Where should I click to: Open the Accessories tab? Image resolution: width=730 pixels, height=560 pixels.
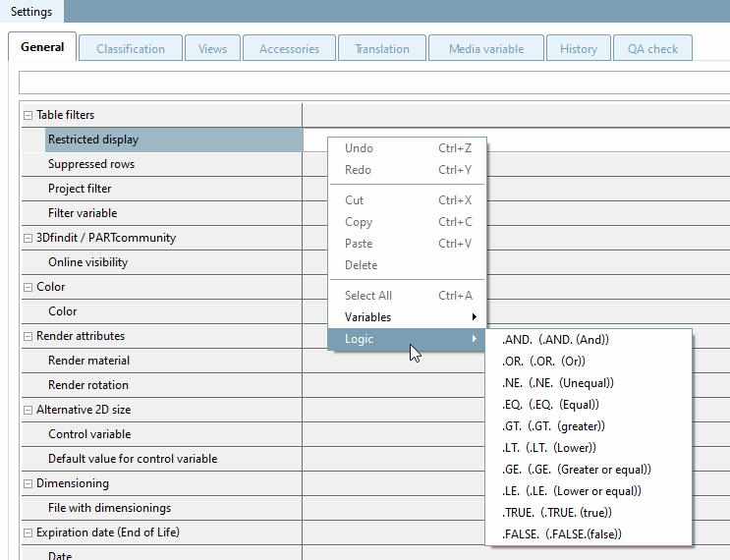click(x=289, y=48)
